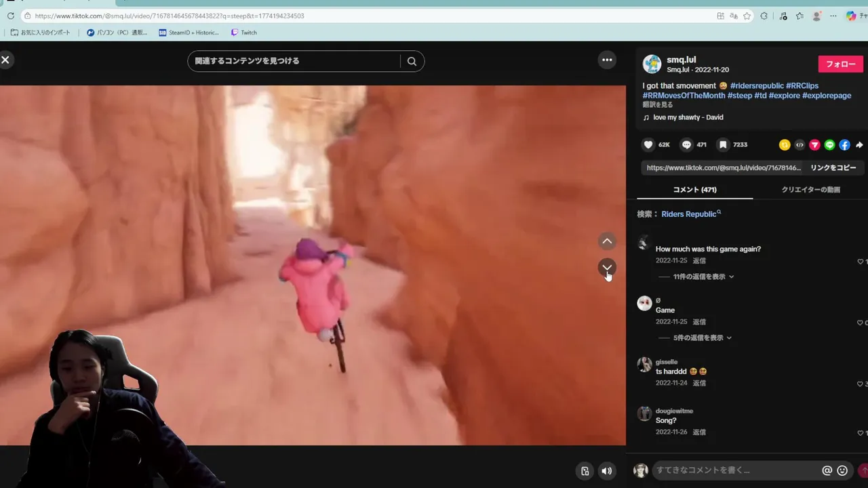Click the video to pause playback
Image resolution: width=868 pixels, height=488 pixels.
(313, 265)
